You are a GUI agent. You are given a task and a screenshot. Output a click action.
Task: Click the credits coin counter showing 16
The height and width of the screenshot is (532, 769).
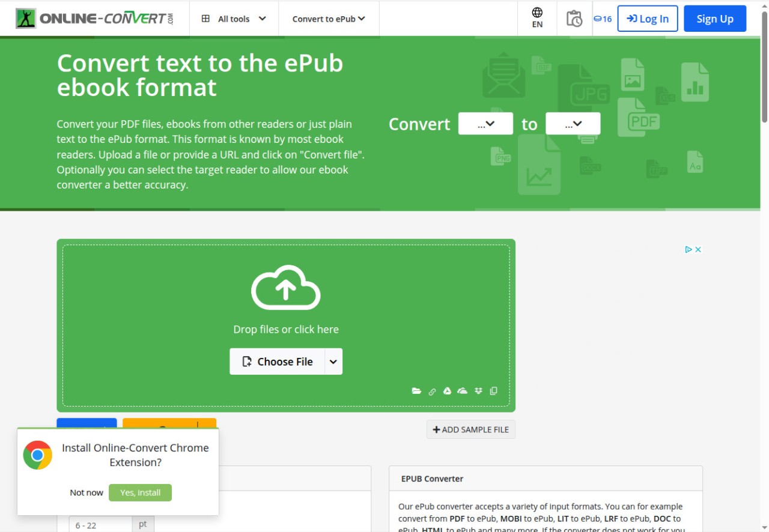coord(603,19)
